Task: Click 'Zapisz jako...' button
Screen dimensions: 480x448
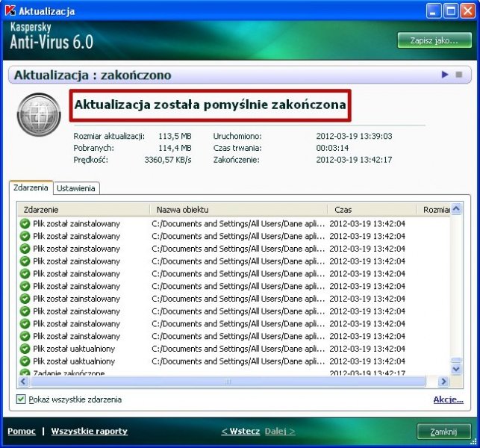Action: [x=434, y=40]
